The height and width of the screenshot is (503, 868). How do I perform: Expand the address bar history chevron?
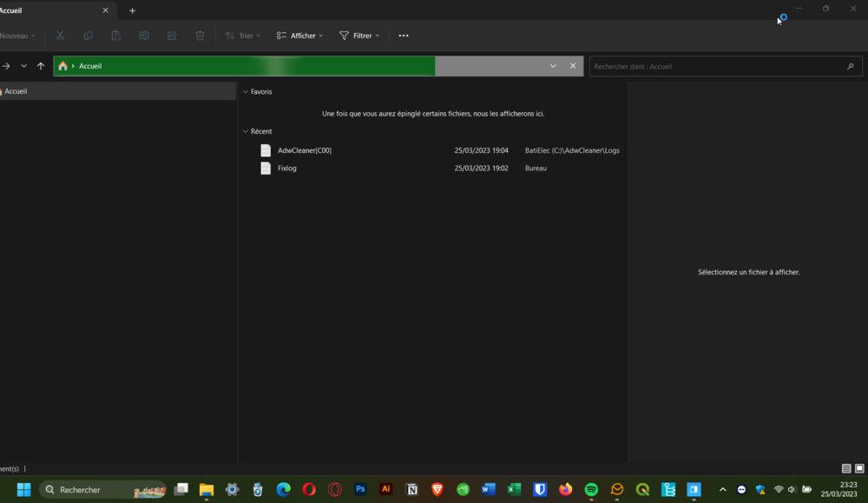pos(553,66)
